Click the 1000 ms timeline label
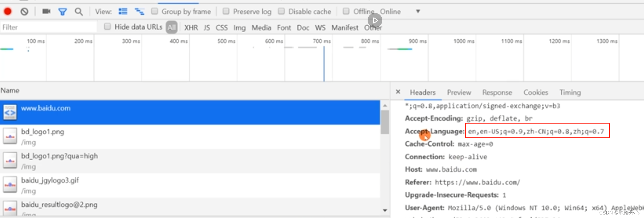This screenshot has height=218, width=644. (x=464, y=41)
